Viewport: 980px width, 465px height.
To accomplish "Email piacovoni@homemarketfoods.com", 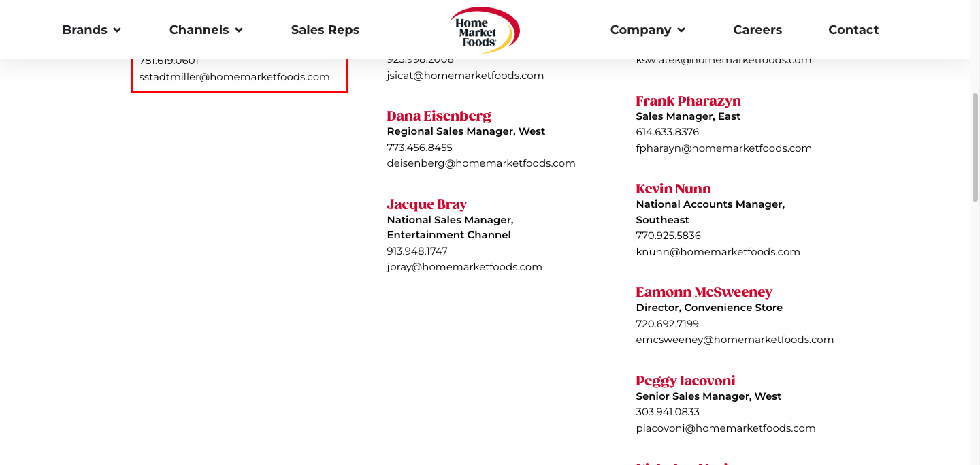I will (725, 428).
